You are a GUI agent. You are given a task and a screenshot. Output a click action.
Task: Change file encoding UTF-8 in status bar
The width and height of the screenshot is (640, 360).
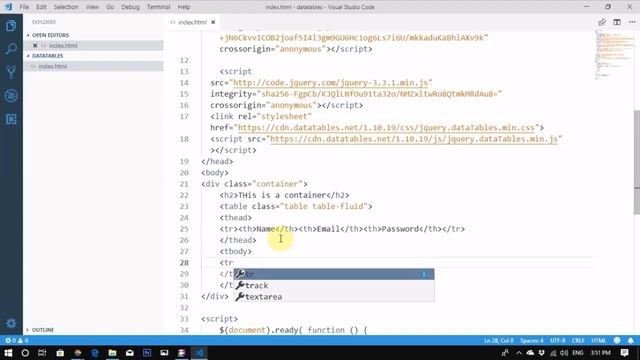(x=558, y=340)
